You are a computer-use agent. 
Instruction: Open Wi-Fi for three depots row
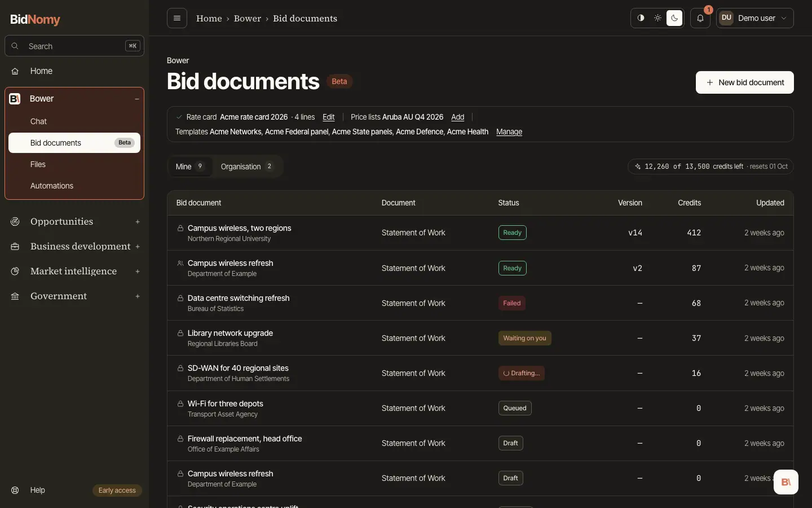(x=480, y=408)
